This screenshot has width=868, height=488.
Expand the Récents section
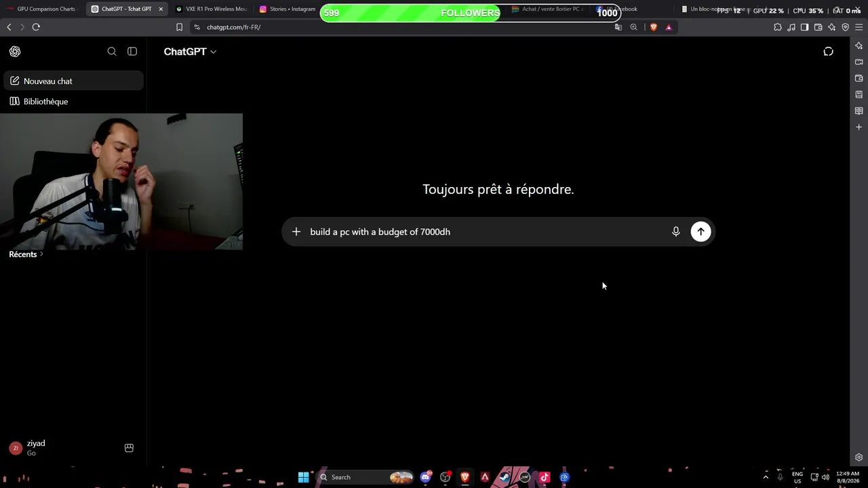[26, 254]
